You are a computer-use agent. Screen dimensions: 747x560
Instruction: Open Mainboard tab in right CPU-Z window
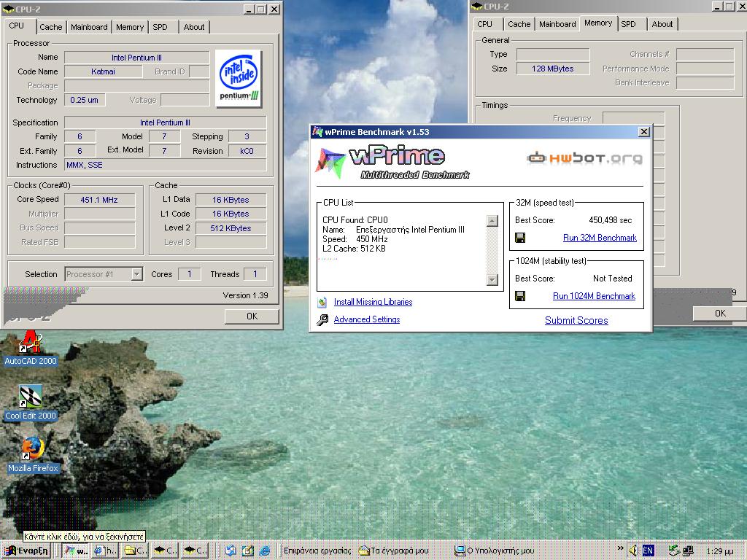pyautogui.click(x=557, y=24)
